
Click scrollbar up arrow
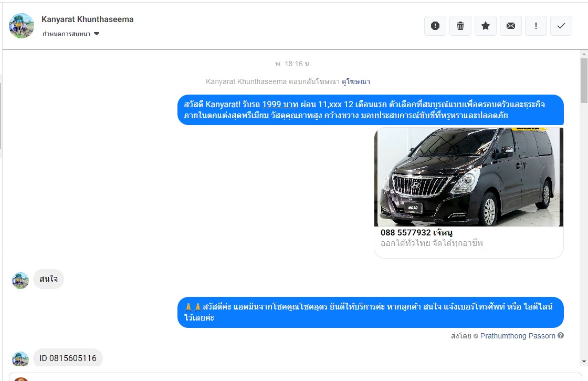tap(584, 55)
